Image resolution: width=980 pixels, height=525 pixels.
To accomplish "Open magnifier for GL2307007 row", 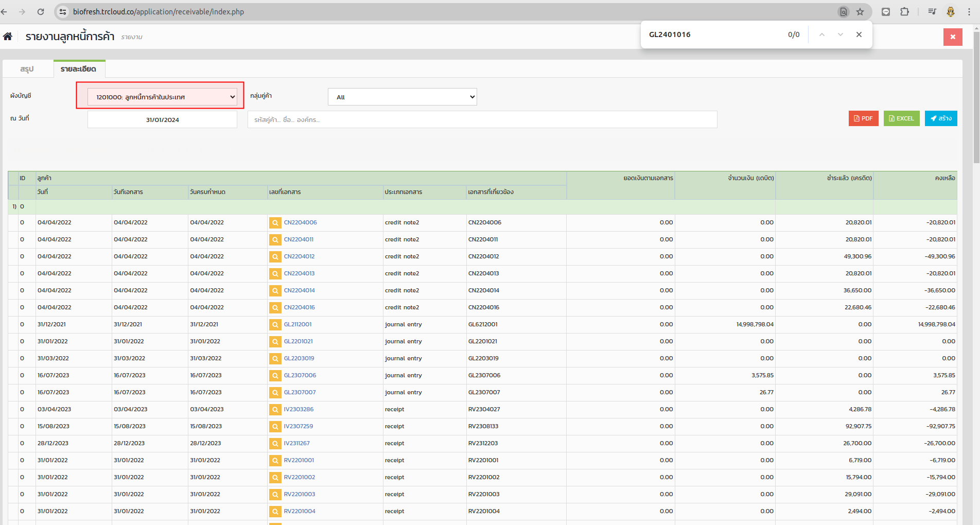I will [x=275, y=393].
